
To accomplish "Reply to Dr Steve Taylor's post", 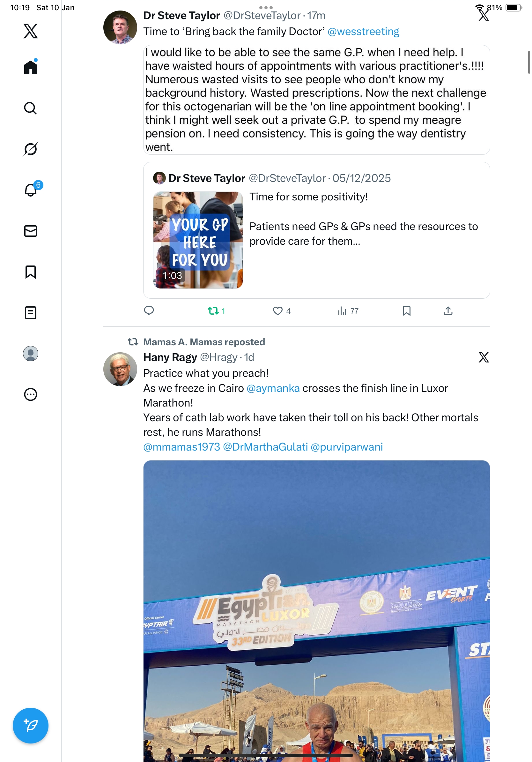I will click(x=149, y=311).
